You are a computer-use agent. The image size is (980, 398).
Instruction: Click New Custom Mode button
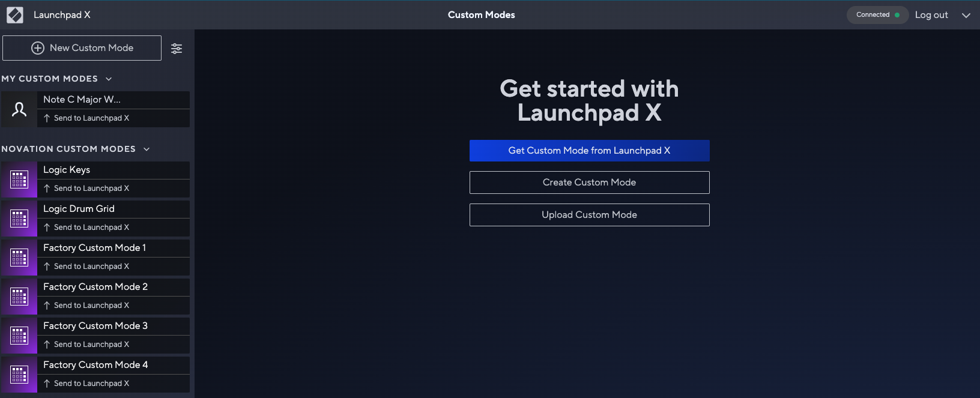(x=82, y=48)
